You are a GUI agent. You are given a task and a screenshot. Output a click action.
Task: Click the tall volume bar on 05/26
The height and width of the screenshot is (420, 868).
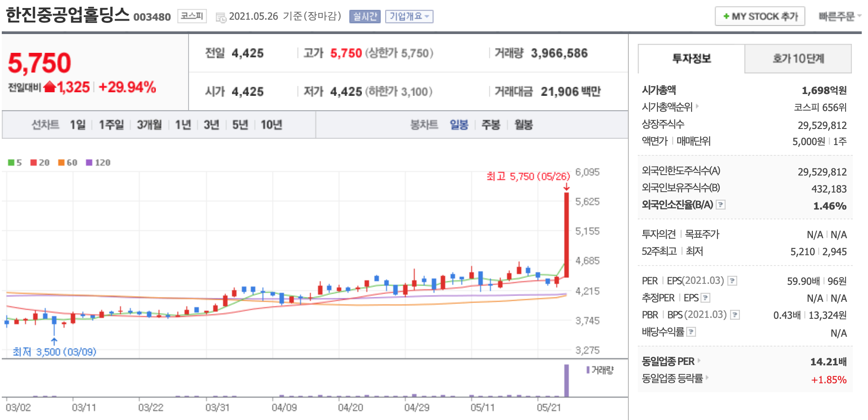[567, 381]
